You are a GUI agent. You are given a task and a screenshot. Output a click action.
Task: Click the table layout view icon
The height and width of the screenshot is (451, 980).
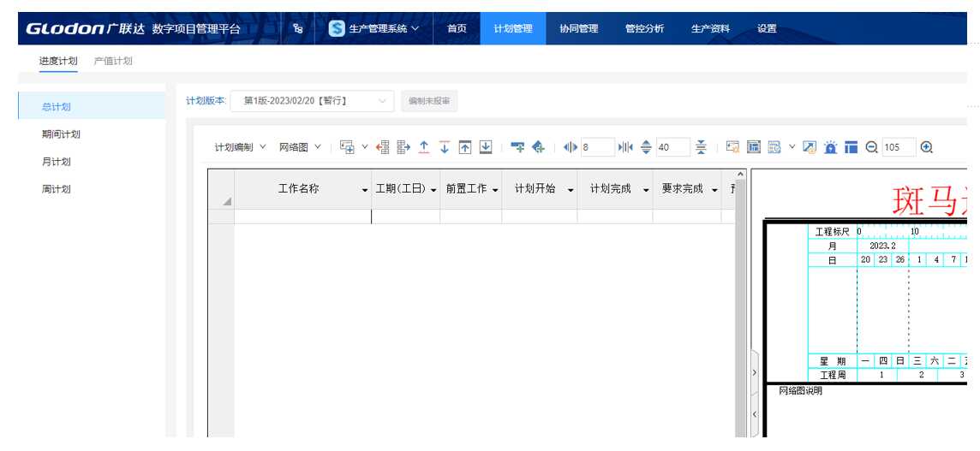tap(754, 147)
